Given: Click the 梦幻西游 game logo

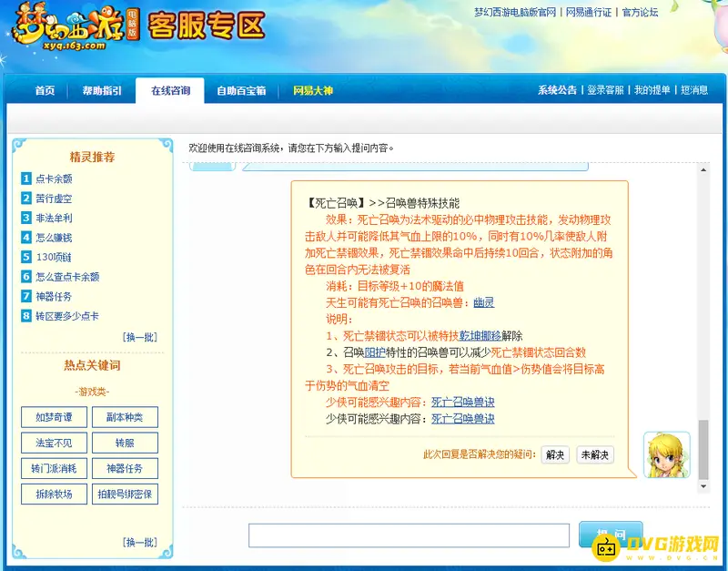Looking at the screenshot, I should pyautogui.click(x=75, y=27).
